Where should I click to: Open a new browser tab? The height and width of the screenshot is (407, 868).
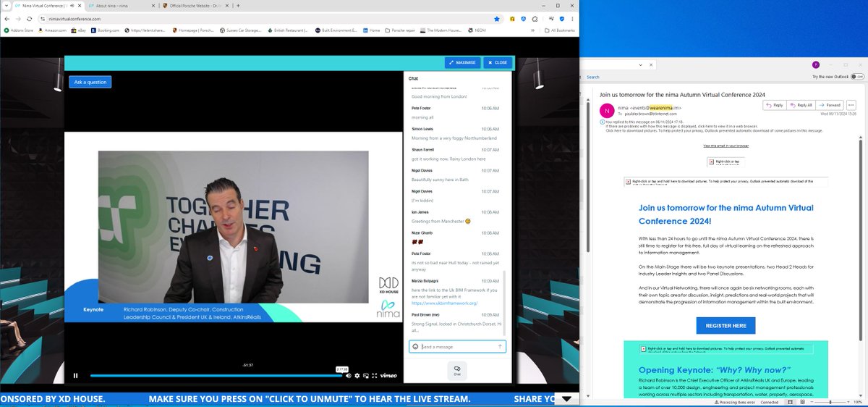(238, 5)
